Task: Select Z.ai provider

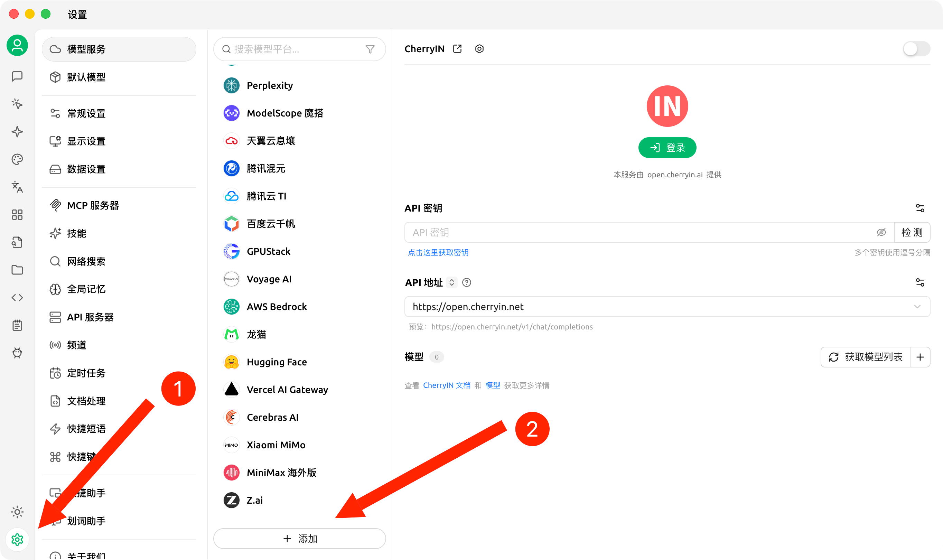Action: [300, 501]
